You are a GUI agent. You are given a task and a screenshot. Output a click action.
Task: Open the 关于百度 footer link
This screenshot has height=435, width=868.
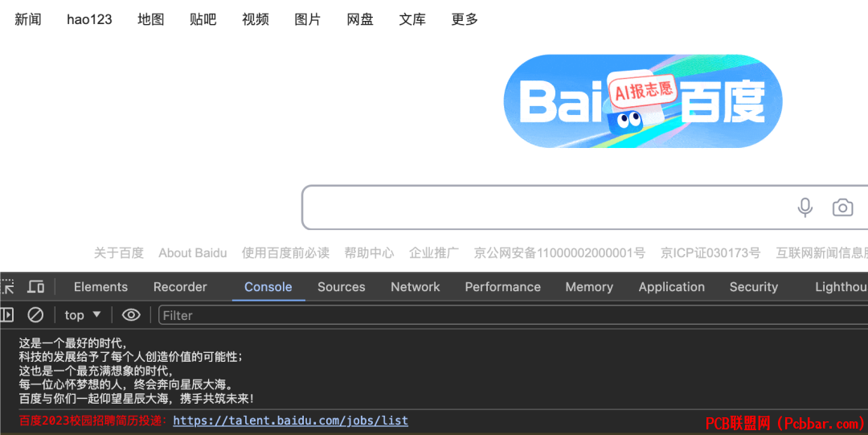coord(118,253)
